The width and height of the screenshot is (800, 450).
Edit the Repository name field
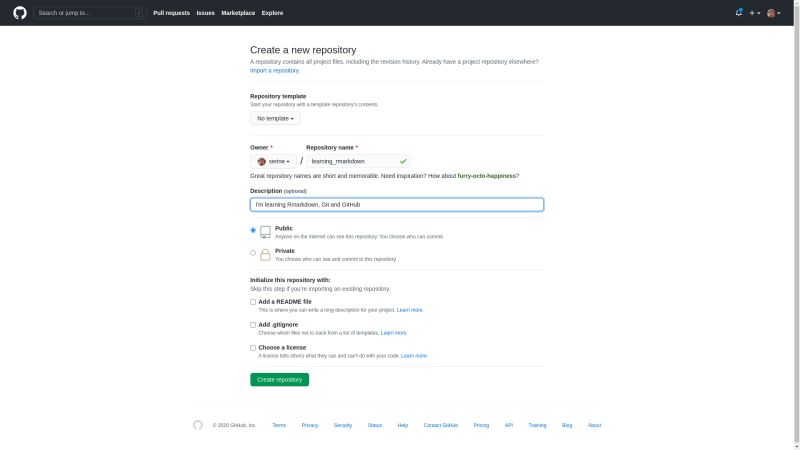[x=358, y=161]
